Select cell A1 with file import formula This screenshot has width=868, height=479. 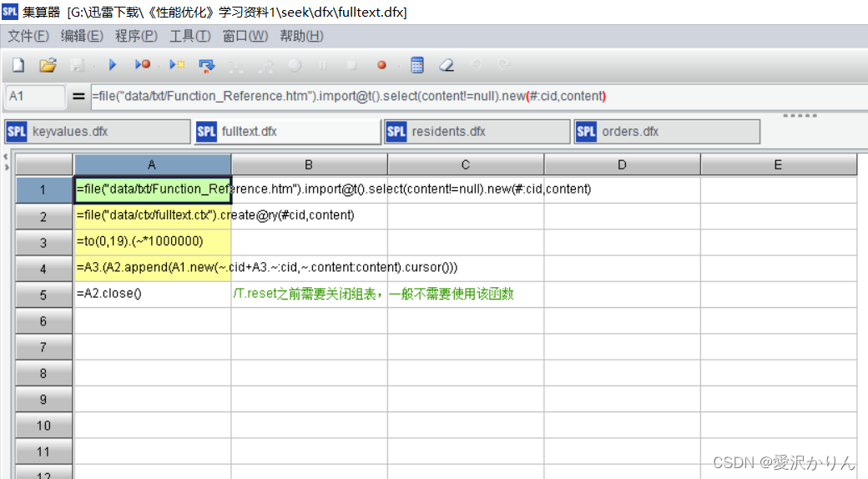click(x=152, y=190)
